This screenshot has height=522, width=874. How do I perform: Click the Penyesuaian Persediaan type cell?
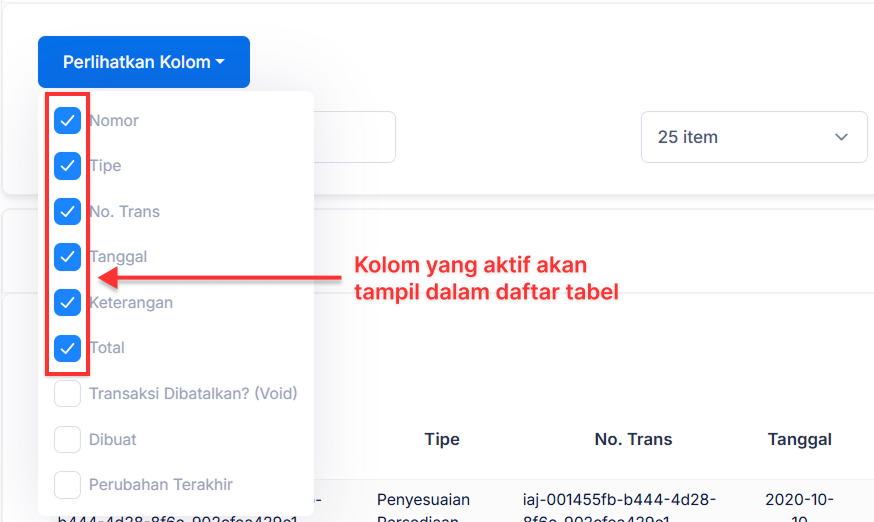[x=423, y=505]
